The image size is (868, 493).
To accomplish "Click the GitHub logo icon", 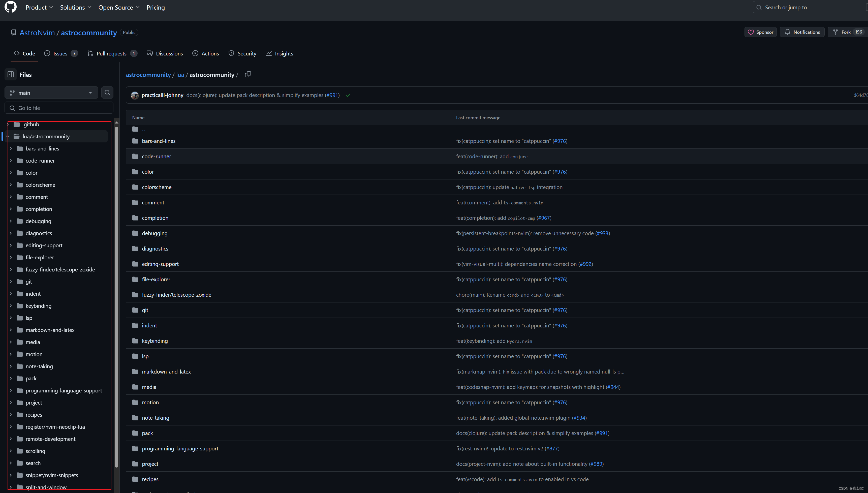I will pyautogui.click(x=11, y=7).
